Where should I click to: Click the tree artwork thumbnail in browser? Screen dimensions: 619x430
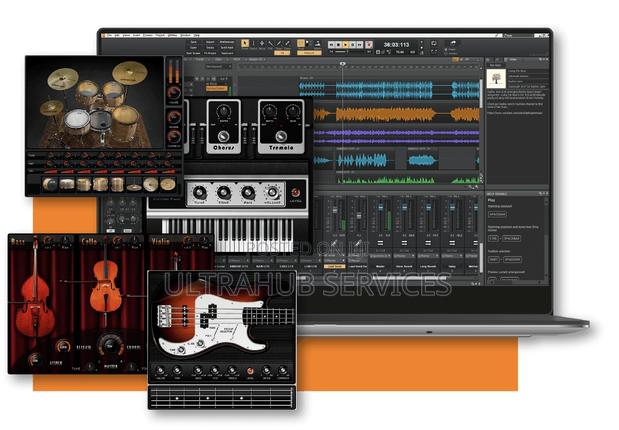[x=496, y=79]
